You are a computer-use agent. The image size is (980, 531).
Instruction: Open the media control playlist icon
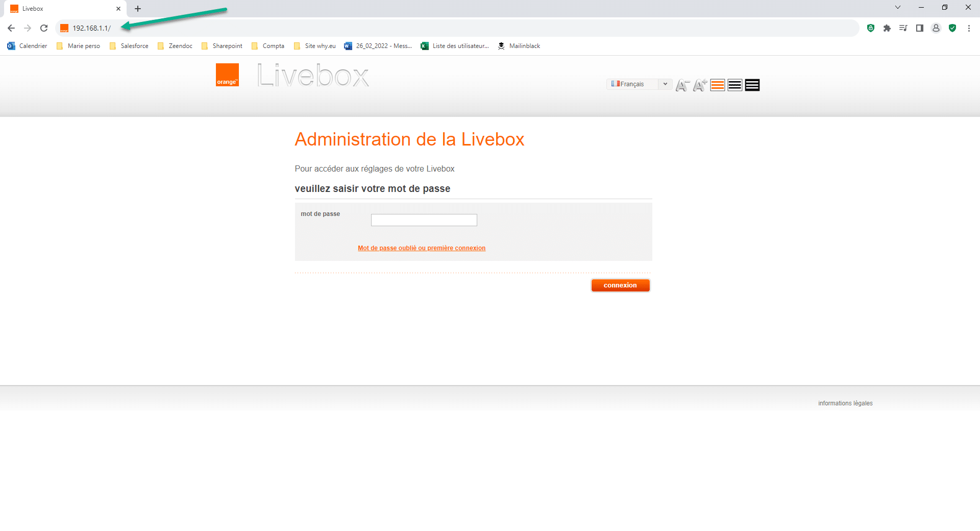[x=903, y=28]
